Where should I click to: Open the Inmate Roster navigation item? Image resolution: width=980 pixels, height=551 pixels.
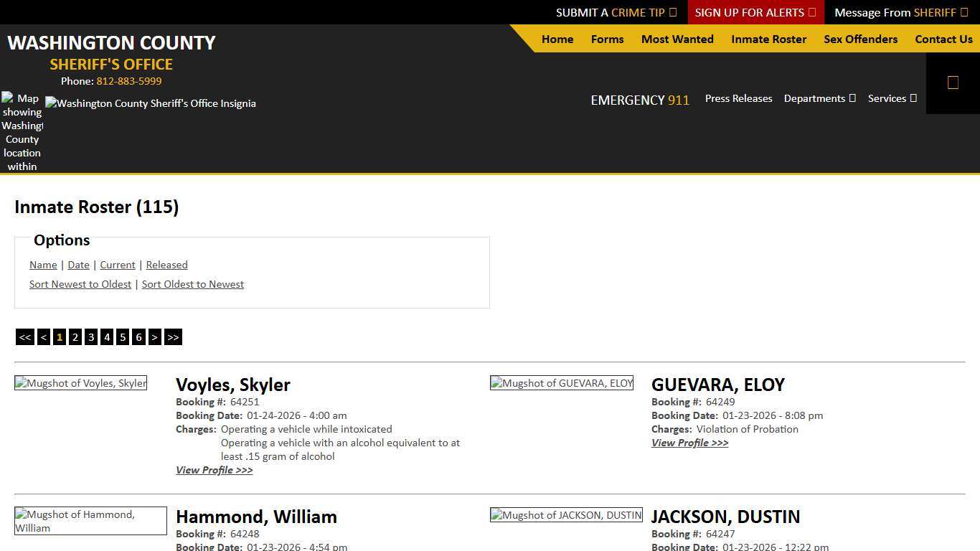[x=768, y=39]
